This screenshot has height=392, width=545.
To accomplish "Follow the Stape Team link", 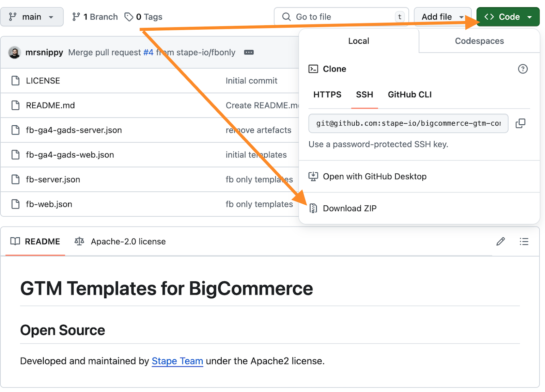I will tap(177, 361).
